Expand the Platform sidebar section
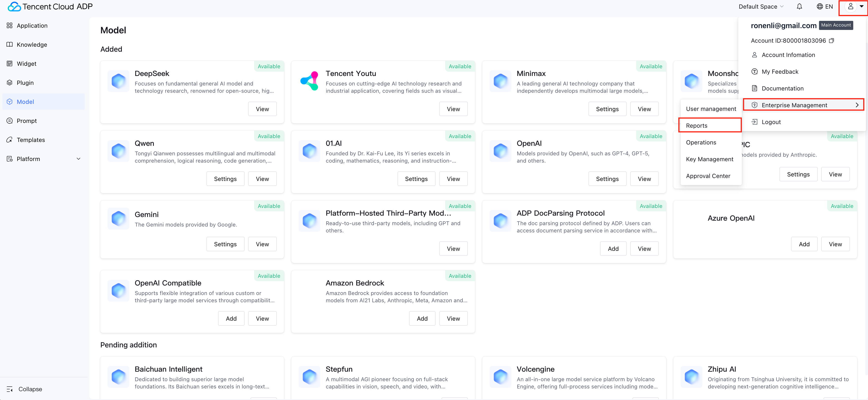This screenshot has height=400, width=868. click(x=78, y=159)
